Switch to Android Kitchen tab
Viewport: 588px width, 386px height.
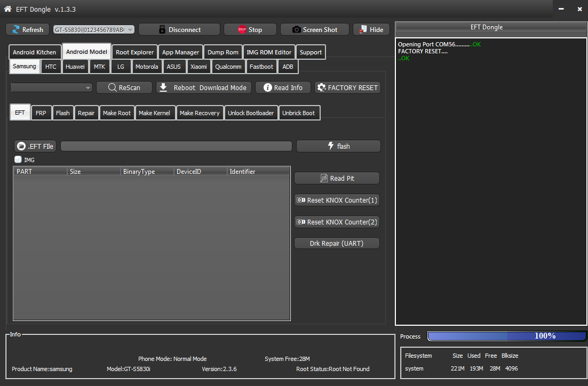[x=35, y=52]
